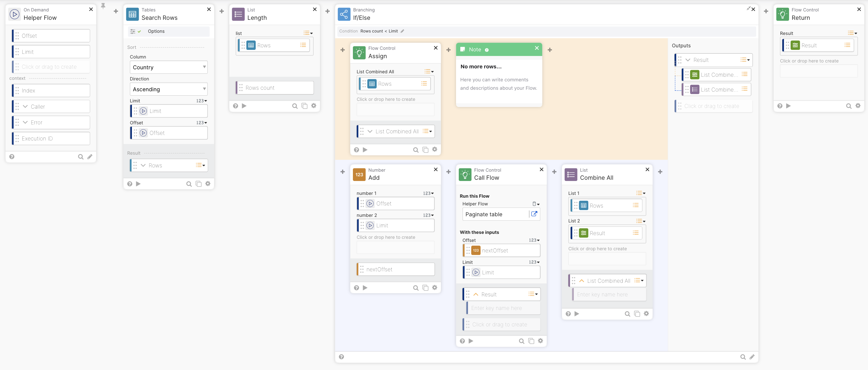Edit the If/Else condition pencil icon

pyautogui.click(x=402, y=31)
